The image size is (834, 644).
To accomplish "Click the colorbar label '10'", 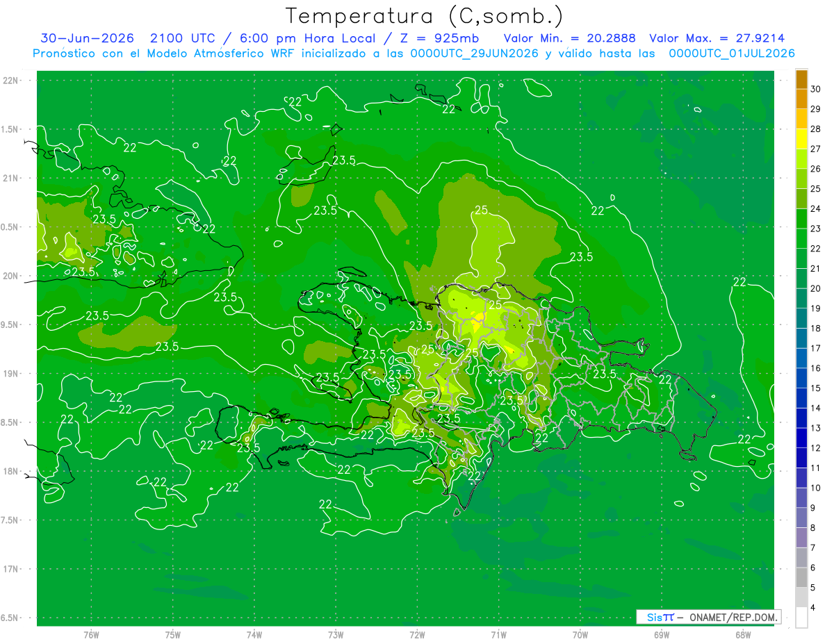I will tap(815, 488).
